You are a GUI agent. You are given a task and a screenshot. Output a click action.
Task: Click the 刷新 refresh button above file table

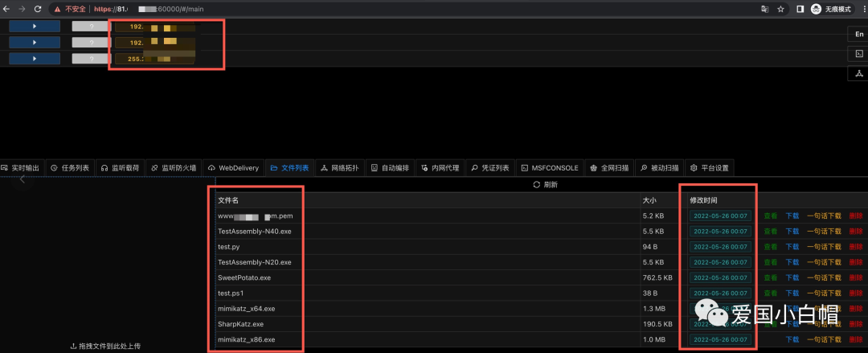pos(545,185)
